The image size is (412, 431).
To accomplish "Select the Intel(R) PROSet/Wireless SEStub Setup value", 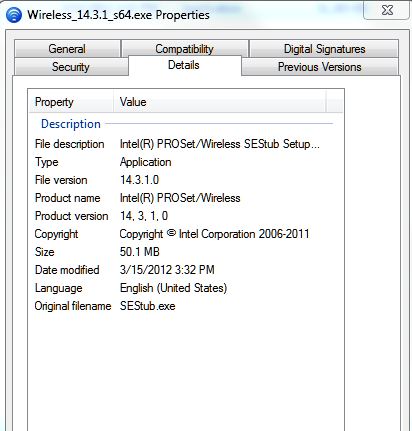I will coord(220,144).
